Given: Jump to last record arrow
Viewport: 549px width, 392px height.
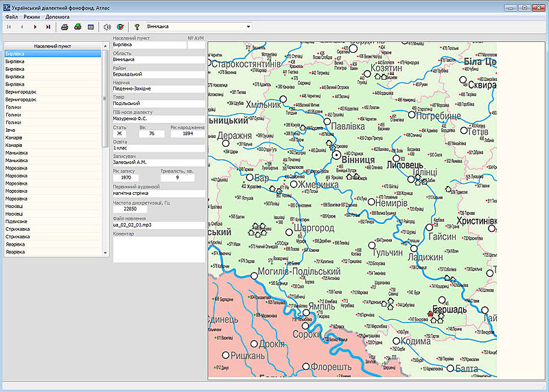Looking at the screenshot, I should (48, 27).
